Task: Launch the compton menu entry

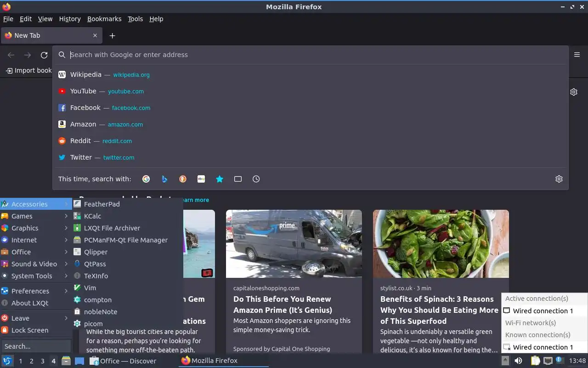Action: [x=127, y=299]
